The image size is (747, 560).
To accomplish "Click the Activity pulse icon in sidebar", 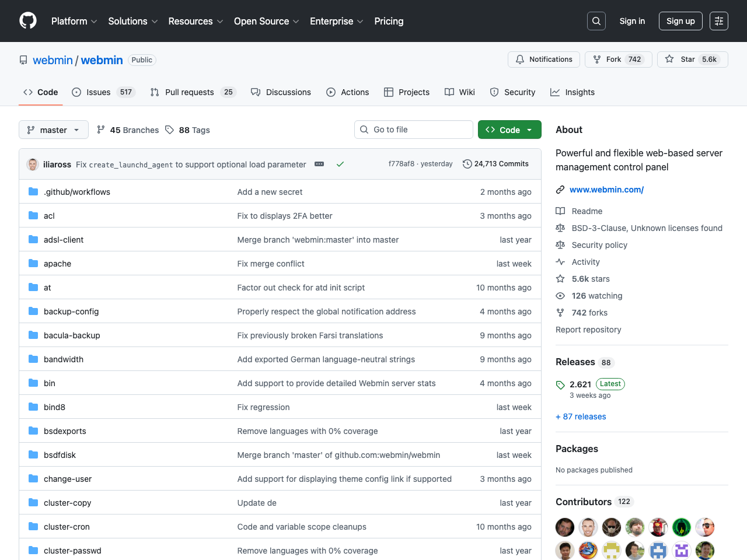I will [x=560, y=262].
